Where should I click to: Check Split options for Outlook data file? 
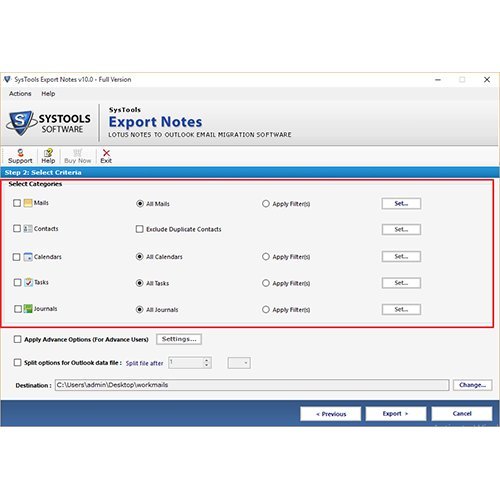click(x=17, y=362)
